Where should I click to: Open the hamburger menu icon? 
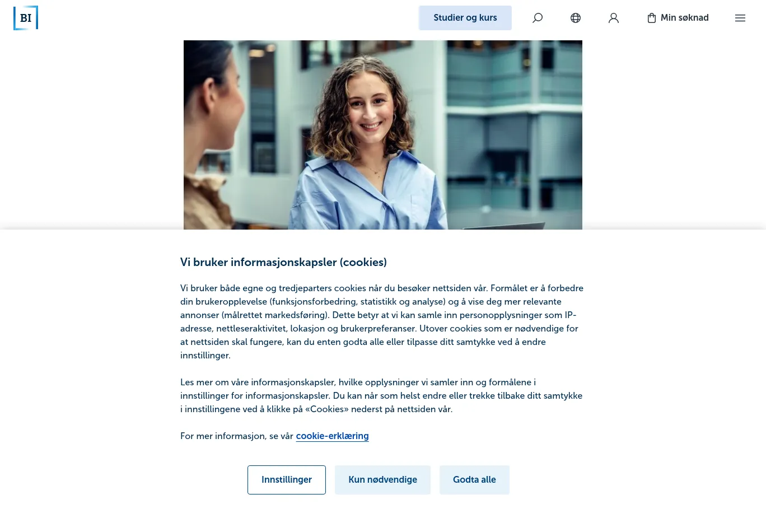pyautogui.click(x=740, y=18)
